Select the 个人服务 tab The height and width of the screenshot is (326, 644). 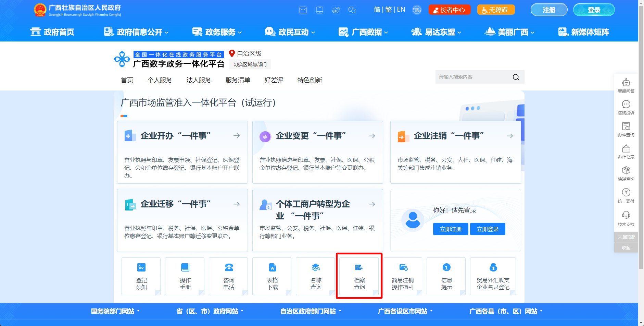pyautogui.click(x=160, y=80)
